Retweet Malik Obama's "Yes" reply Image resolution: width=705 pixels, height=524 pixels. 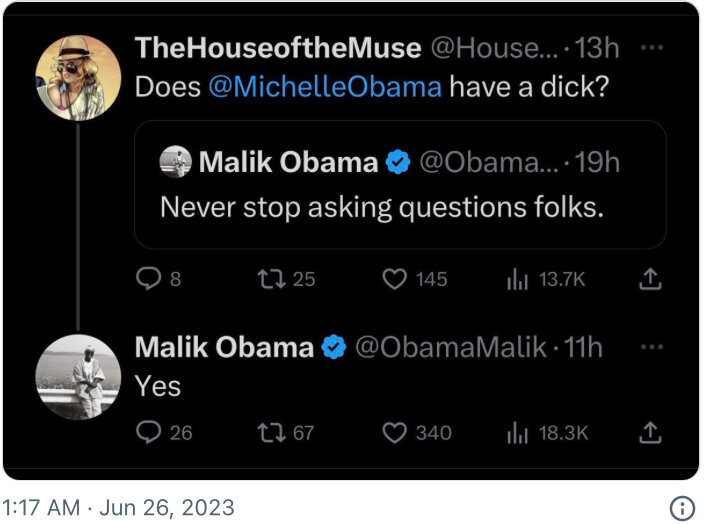click(x=272, y=433)
